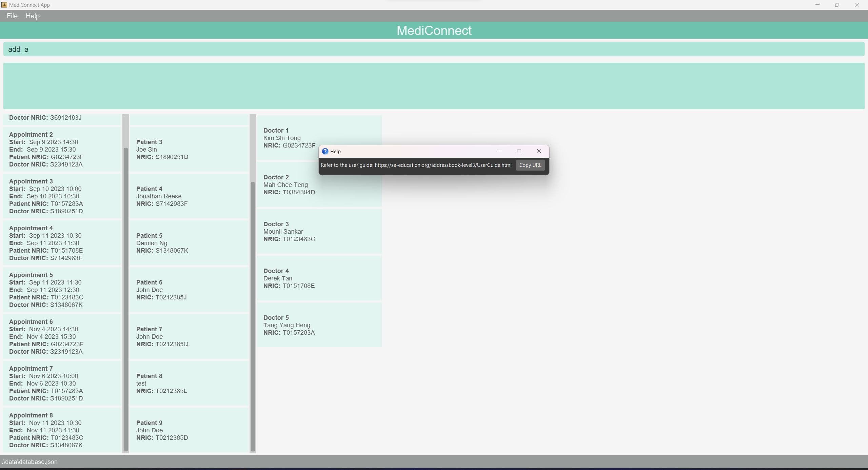Viewport: 868px width, 470px height.
Task: Close the Help dialog window
Action: coord(539,151)
